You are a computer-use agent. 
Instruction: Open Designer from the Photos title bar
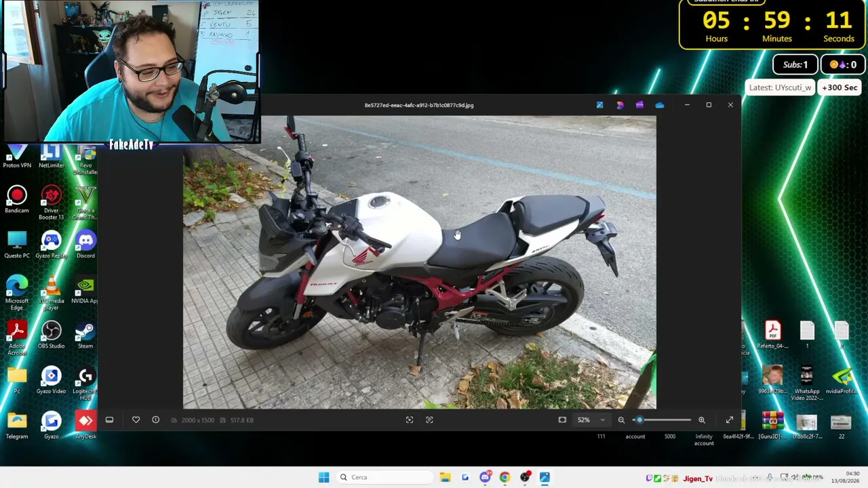point(620,105)
